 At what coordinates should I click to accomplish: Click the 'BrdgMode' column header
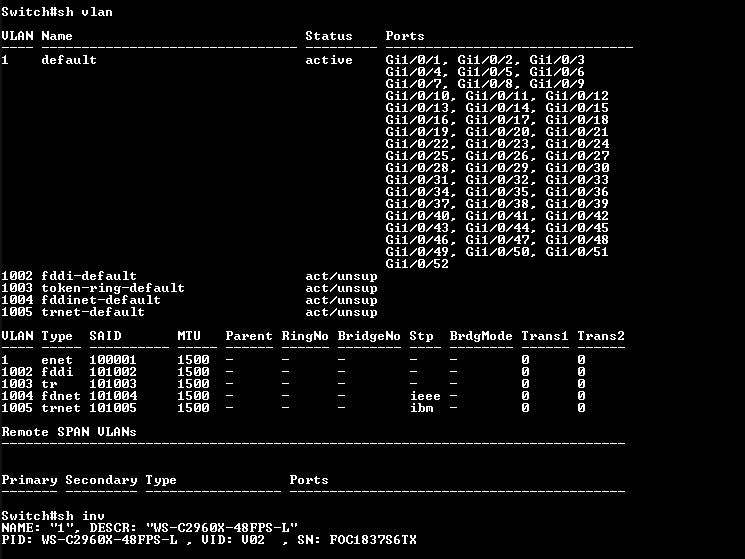tap(481, 336)
